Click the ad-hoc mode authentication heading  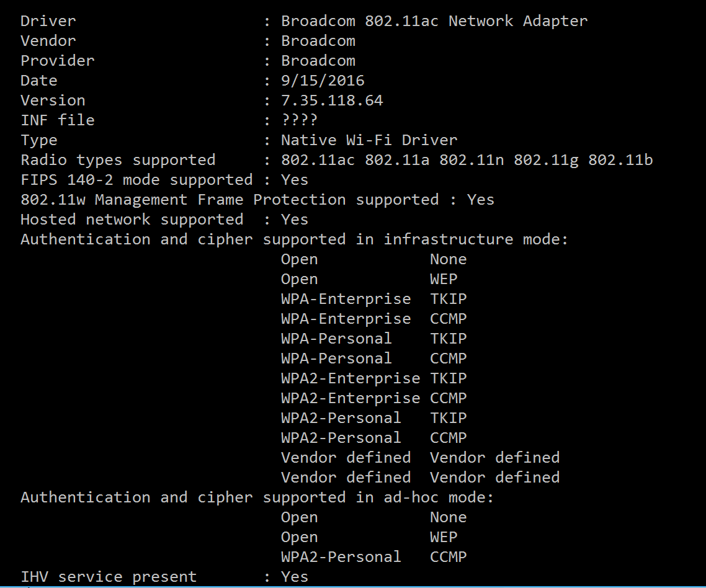click(257, 497)
